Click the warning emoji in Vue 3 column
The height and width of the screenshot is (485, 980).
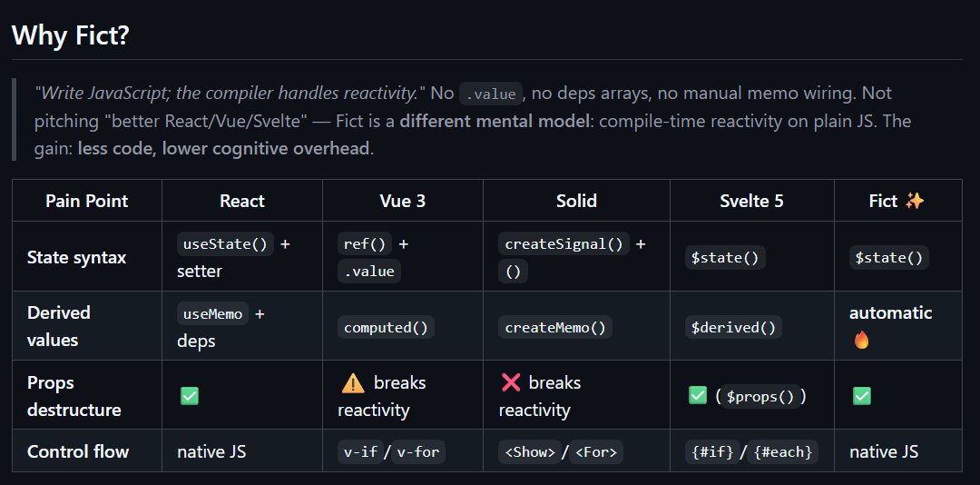tap(353, 382)
